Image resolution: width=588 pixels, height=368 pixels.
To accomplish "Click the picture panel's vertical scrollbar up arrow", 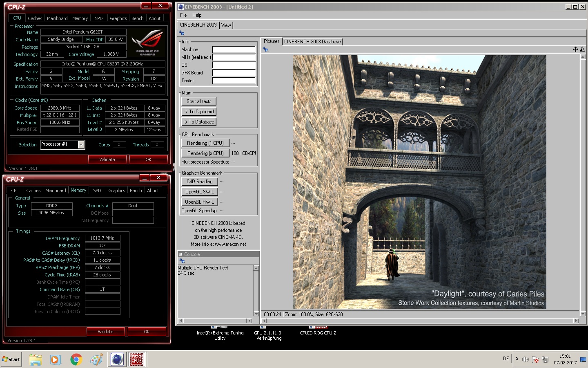I will [583, 57].
